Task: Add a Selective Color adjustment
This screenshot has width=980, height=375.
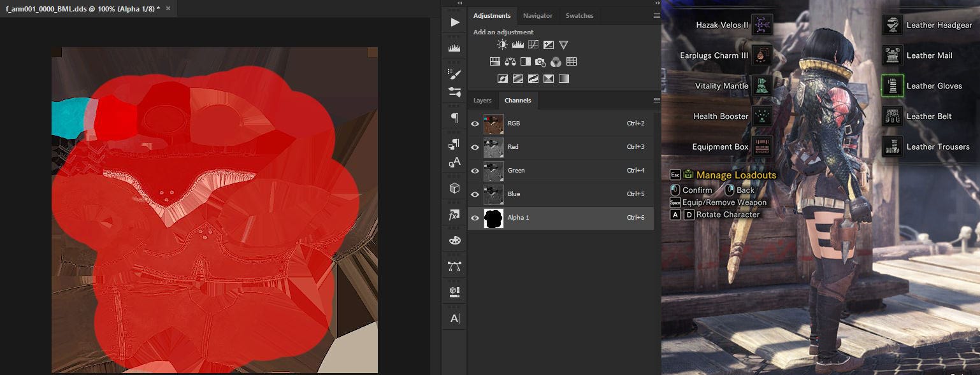Action: (x=548, y=79)
